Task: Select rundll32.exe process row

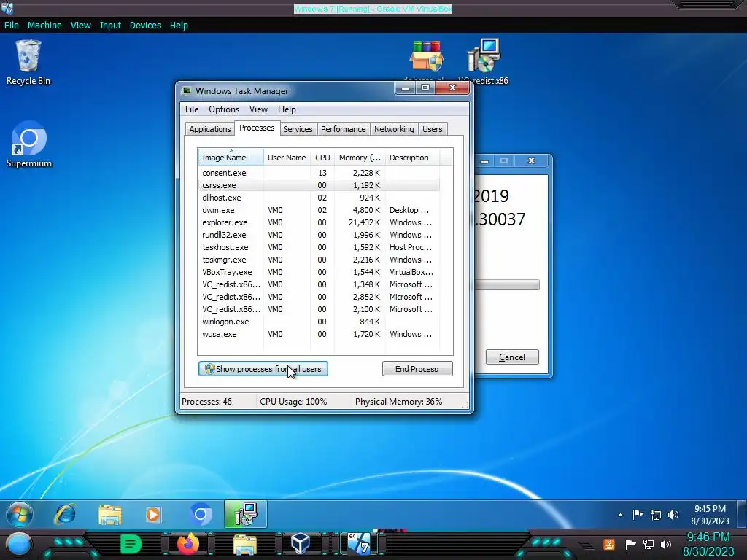Action: point(318,235)
